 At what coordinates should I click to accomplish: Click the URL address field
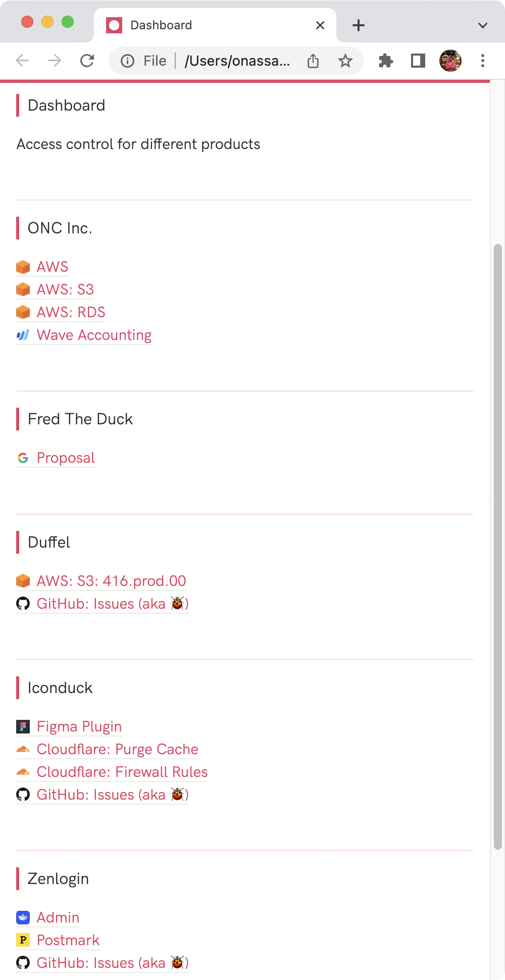(x=237, y=61)
